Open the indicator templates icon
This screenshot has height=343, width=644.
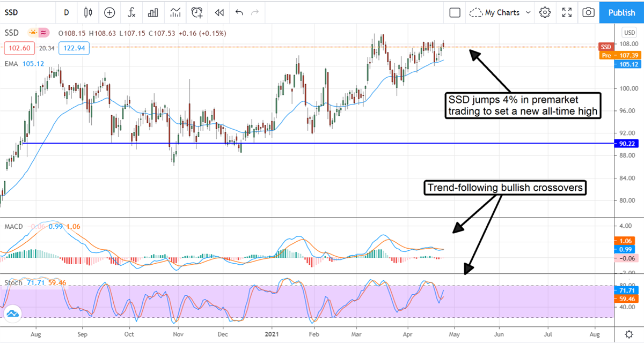(x=175, y=12)
